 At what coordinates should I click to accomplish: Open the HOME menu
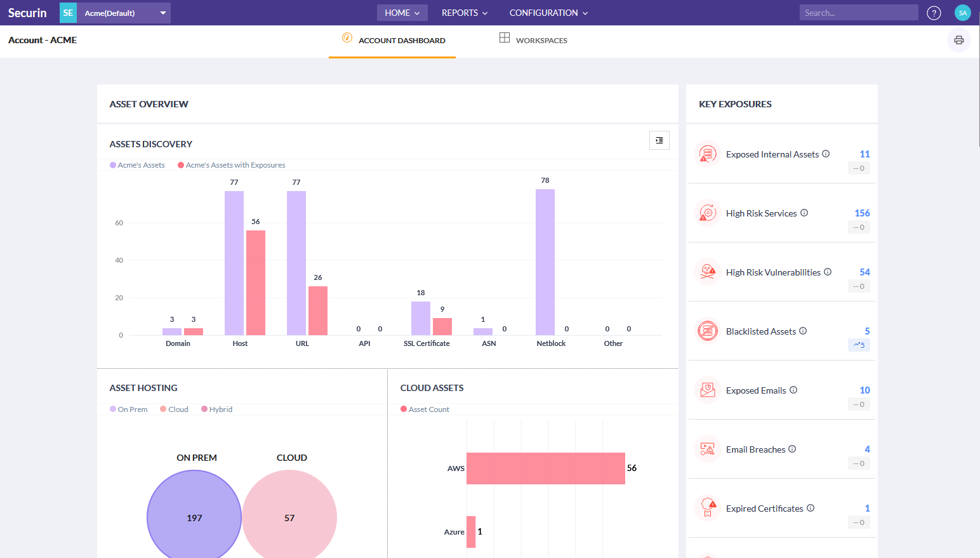(402, 13)
